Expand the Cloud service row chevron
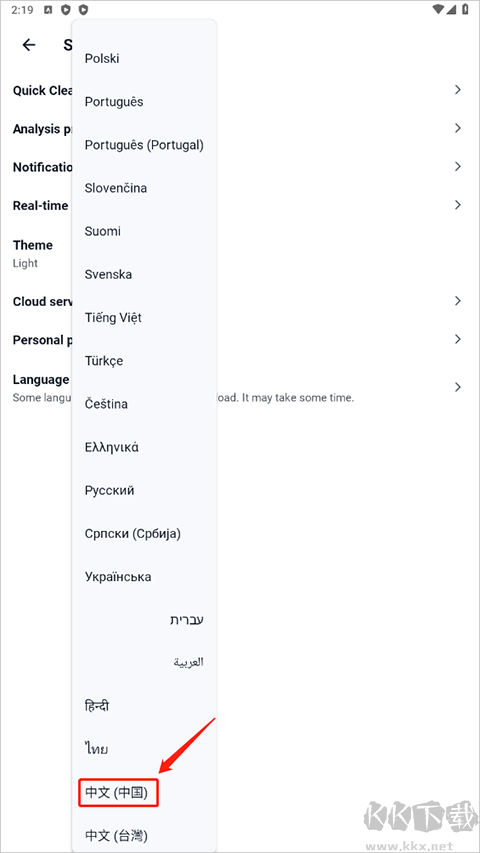480x853 pixels. pos(458,301)
